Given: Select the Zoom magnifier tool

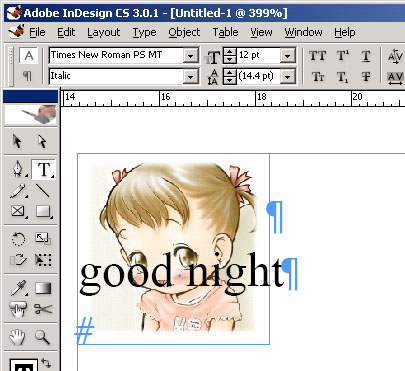Looking at the screenshot, I should tap(43, 337).
